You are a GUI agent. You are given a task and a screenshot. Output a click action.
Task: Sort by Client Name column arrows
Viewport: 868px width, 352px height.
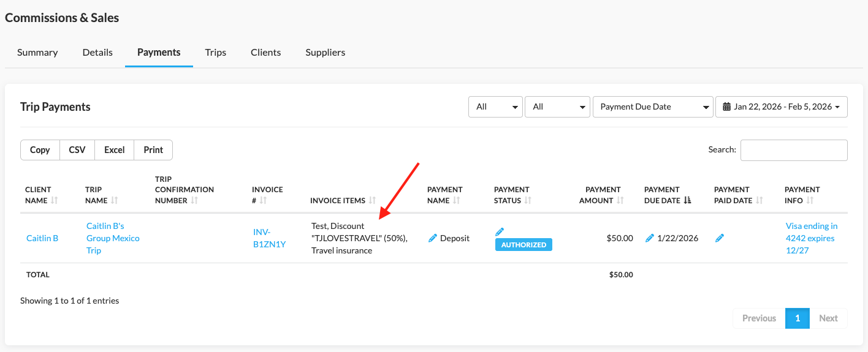coord(55,200)
